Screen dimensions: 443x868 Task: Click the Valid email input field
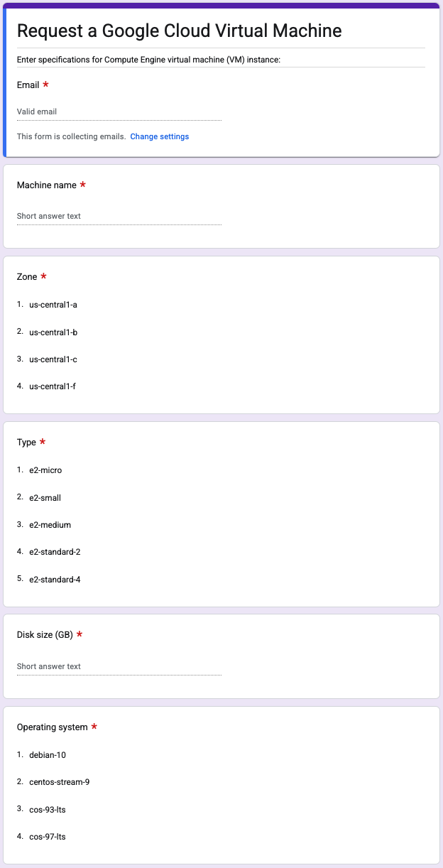pyautogui.click(x=119, y=112)
